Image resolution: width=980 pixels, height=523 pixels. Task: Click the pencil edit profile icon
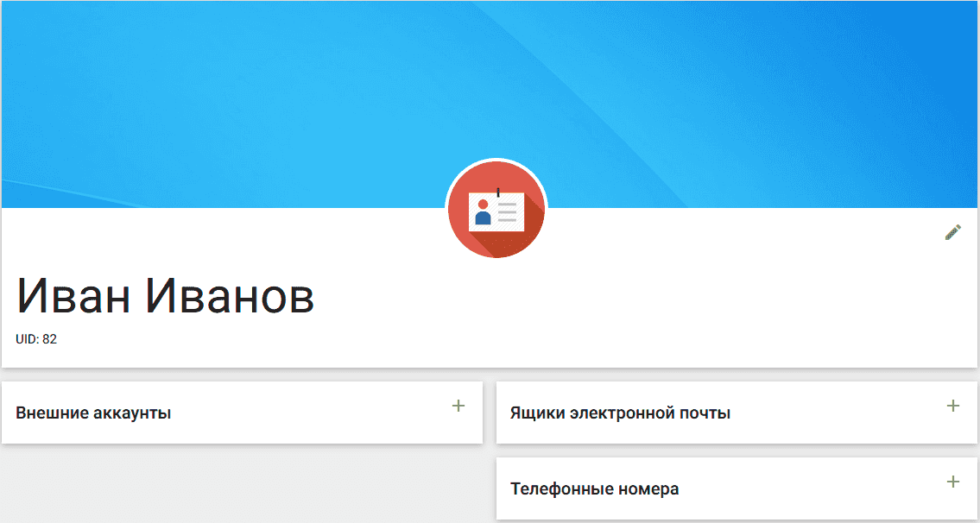(x=952, y=232)
